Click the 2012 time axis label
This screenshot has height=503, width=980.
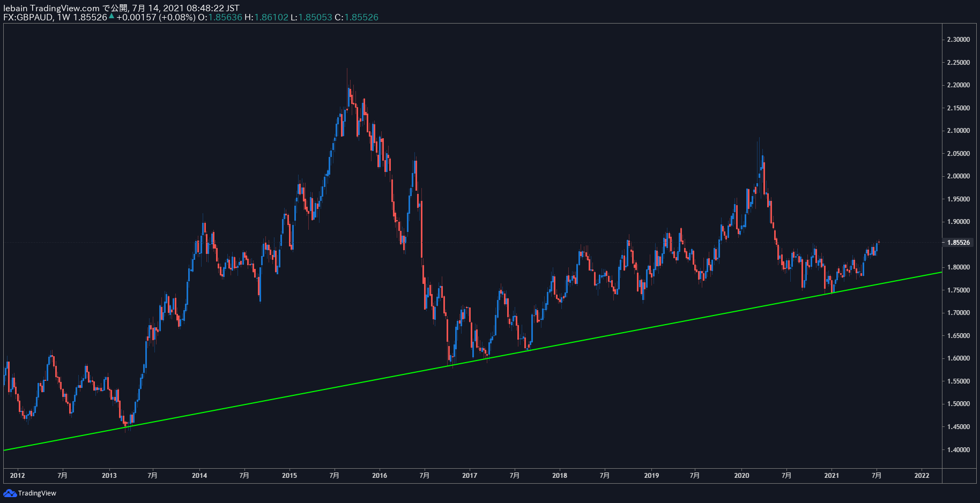coord(18,476)
